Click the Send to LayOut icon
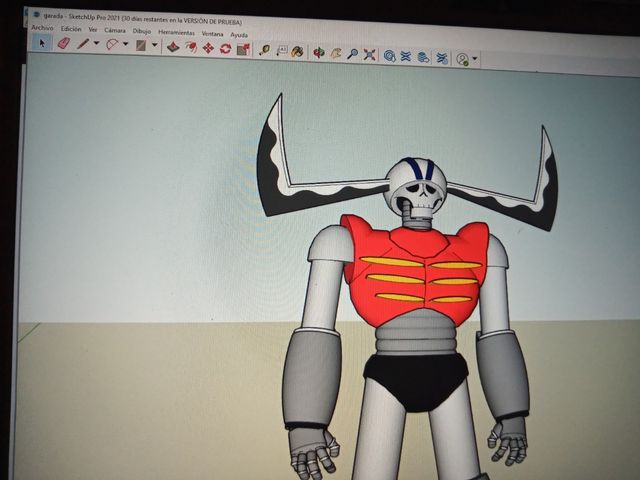Viewport: 640px width, 480px height. pos(423,57)
